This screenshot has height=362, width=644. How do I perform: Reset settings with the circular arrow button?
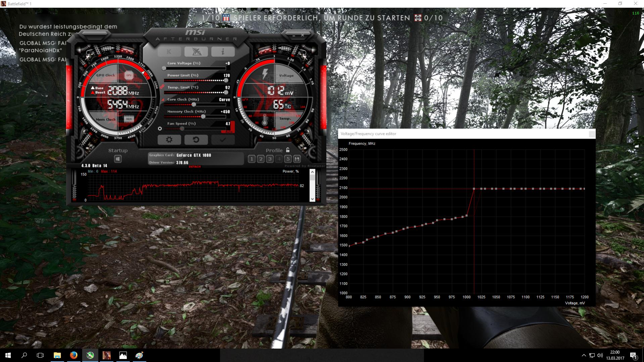196,140
